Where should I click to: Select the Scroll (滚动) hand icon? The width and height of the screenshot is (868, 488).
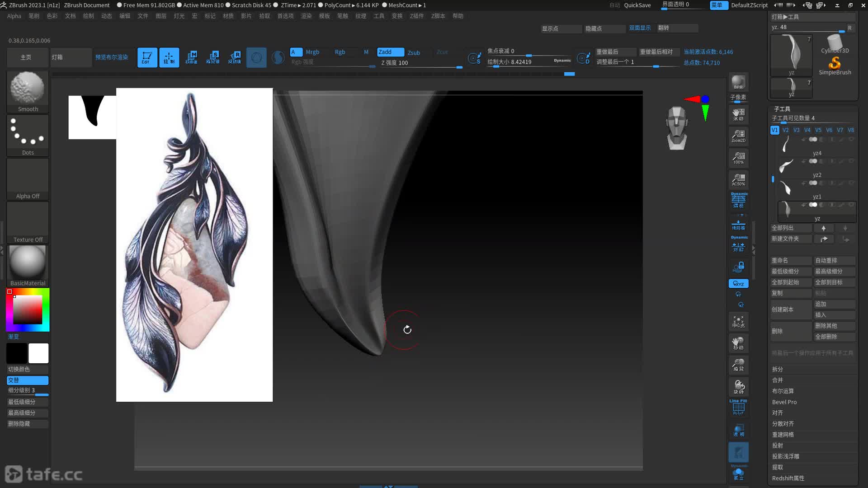pyautogui.click(x=738, y=114)
